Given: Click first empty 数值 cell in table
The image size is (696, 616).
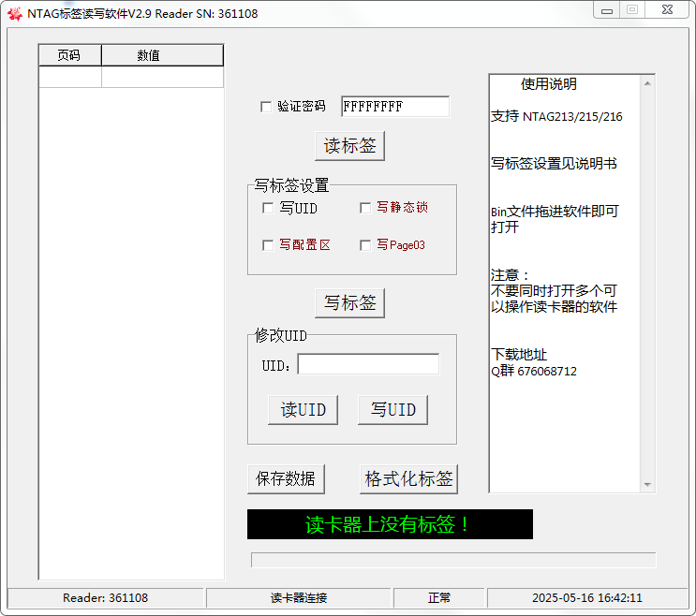Looking at the screenshot, I should 162,77.
